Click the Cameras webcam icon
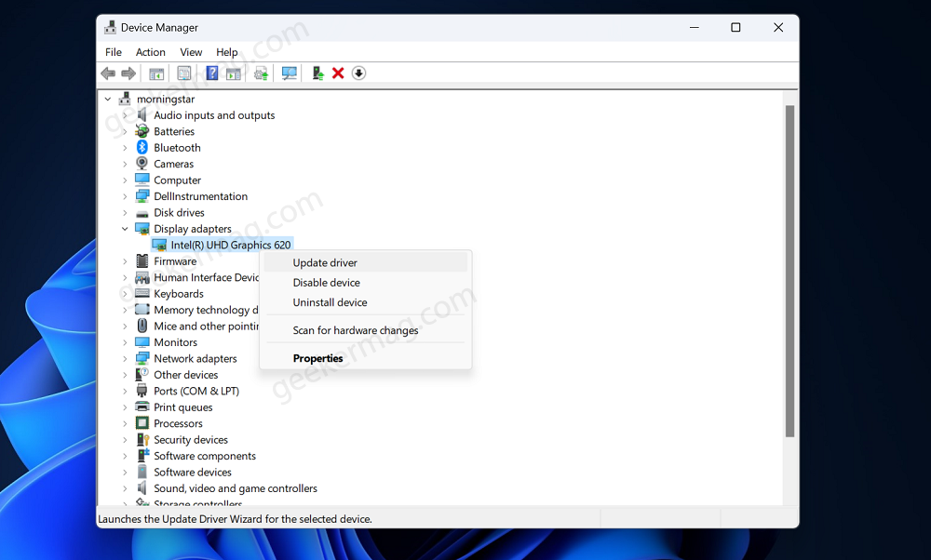 click(142, 163)
